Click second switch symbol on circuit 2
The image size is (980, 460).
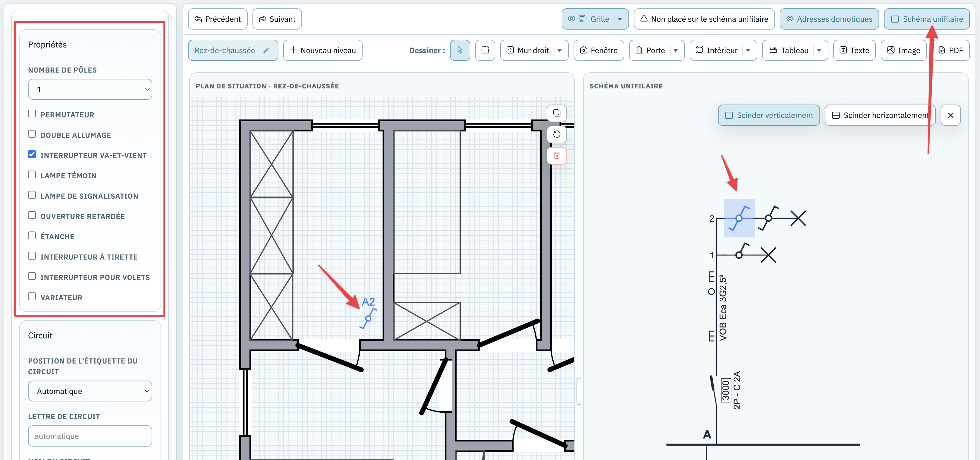(x=768, y=218)
